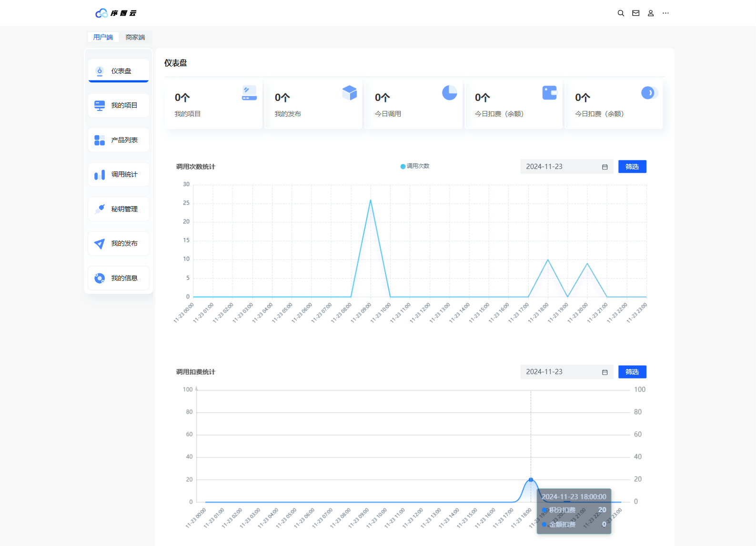The width and height of the screenshot is (756, 546).
Task: Click the round coin icon on last stat card
Action: [x=650, y=93]
